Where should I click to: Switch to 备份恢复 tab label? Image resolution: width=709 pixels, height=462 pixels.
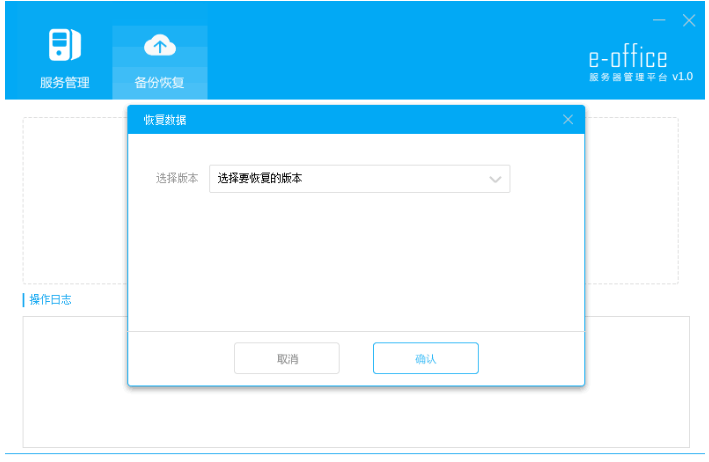(159, 83)
